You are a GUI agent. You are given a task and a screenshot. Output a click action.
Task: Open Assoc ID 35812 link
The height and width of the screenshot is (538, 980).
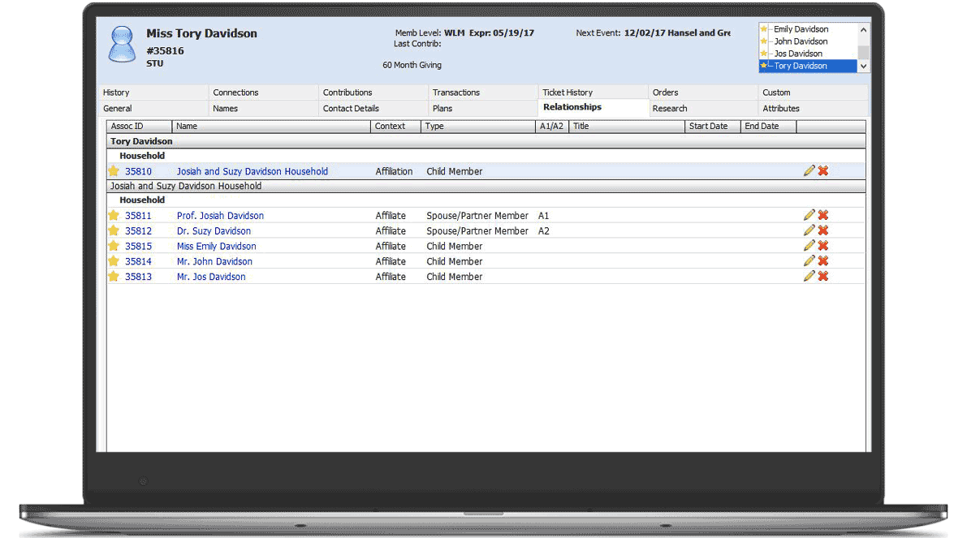138,231
